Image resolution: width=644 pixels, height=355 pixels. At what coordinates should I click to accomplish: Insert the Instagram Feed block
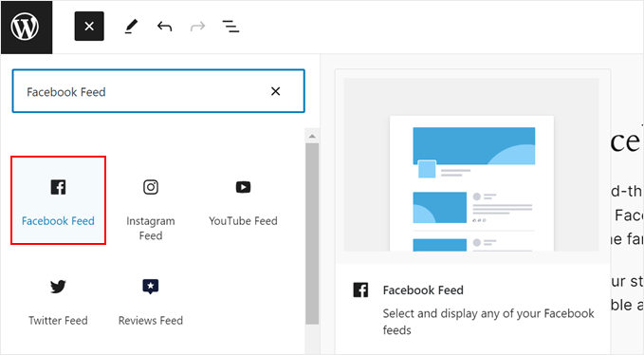[x=151, y=210]
